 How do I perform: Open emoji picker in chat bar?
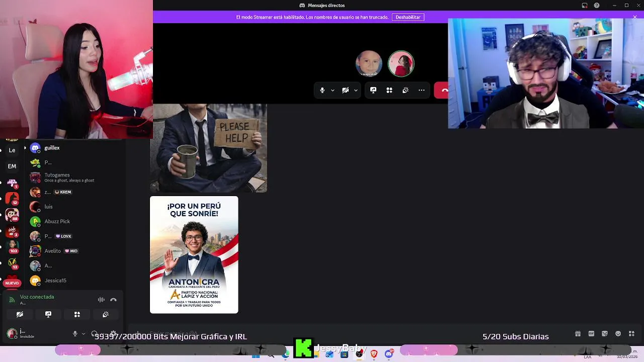[x=618, y=334]
